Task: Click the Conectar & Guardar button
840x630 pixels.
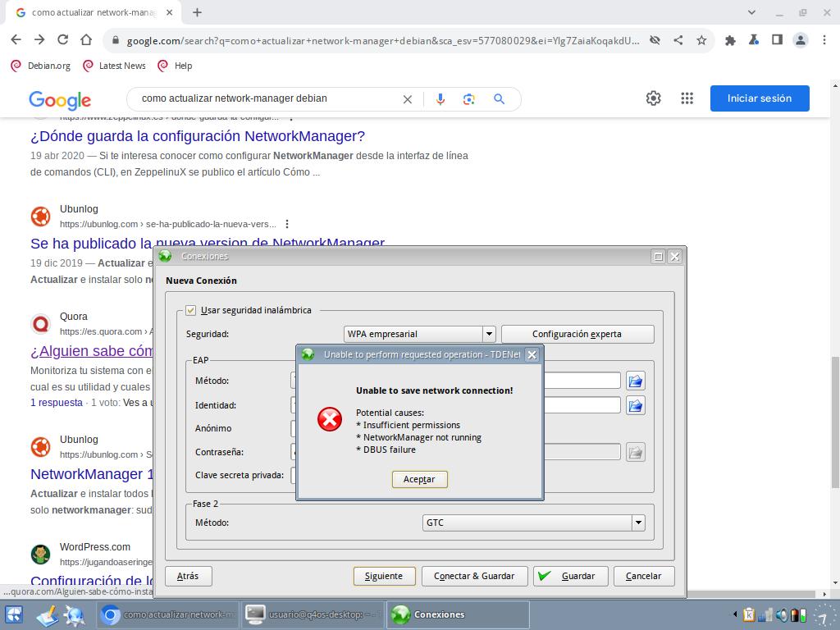Action: click(x=474, y=576)
